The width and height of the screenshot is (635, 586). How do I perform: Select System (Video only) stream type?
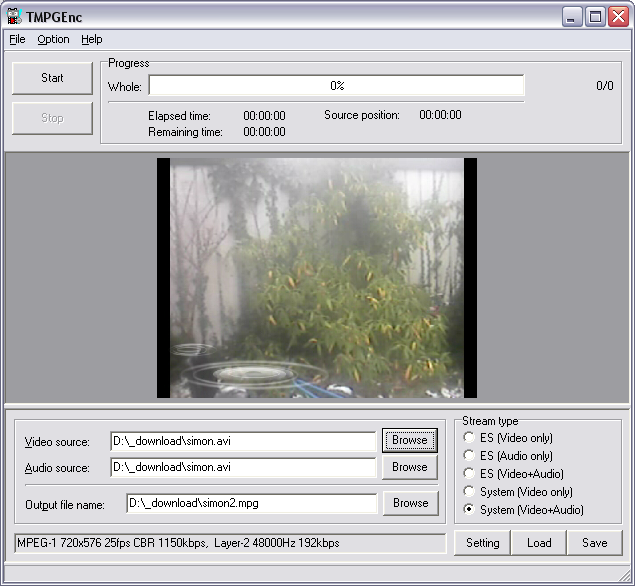(518, 492)
